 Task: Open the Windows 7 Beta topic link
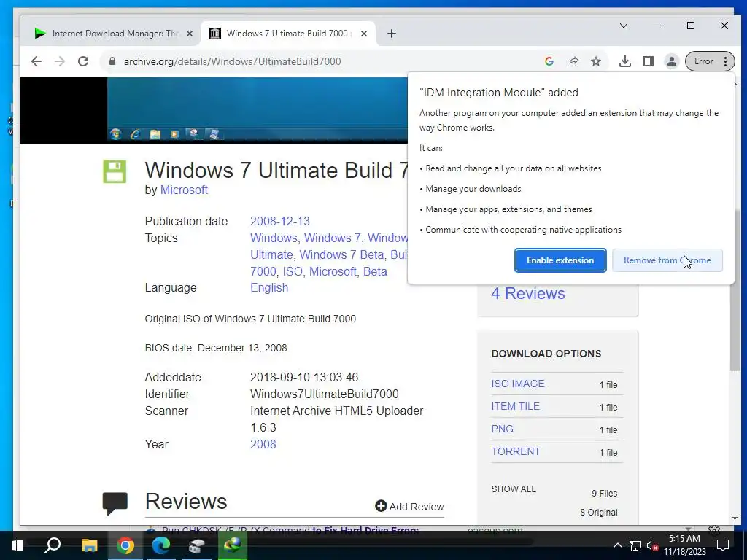coord(341,254)
